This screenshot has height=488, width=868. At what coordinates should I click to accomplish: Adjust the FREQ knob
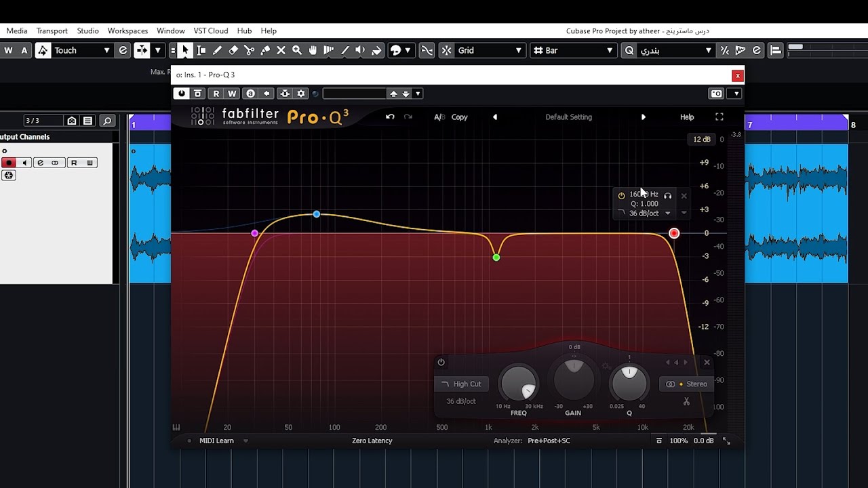pyautogui.click(x=519, y=384)
